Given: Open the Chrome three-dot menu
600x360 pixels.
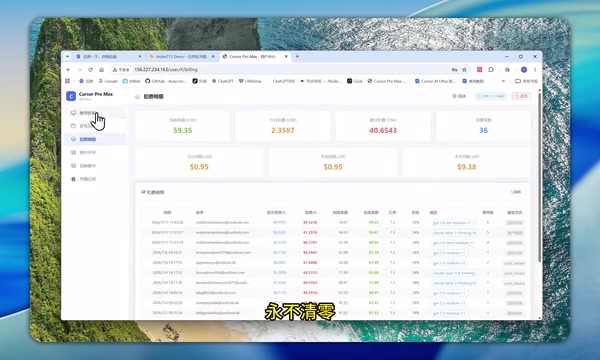Looking at the screenshot, I should point(535,70).
